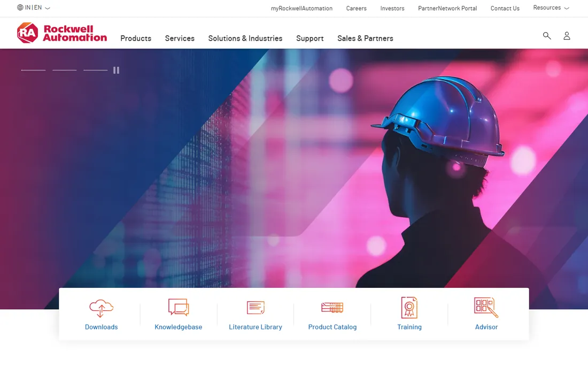588x368 pixels.
Task: Open the Careers link
Action: pos(356,8)
